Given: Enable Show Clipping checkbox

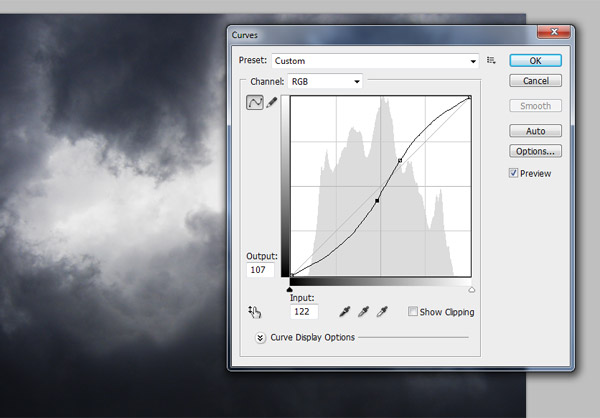Looking at the screenshot, I should click(x=412, y=311).
